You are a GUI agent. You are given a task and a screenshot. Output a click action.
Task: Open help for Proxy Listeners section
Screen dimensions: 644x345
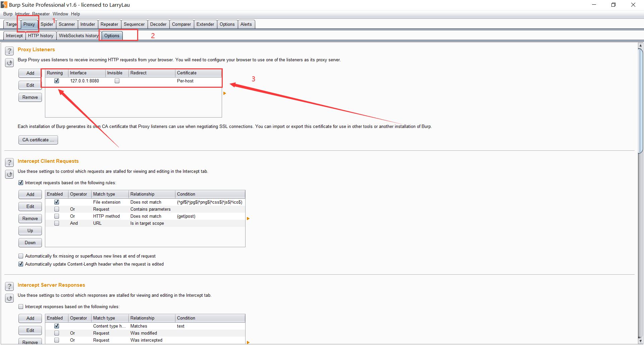[x=9, y=51]
